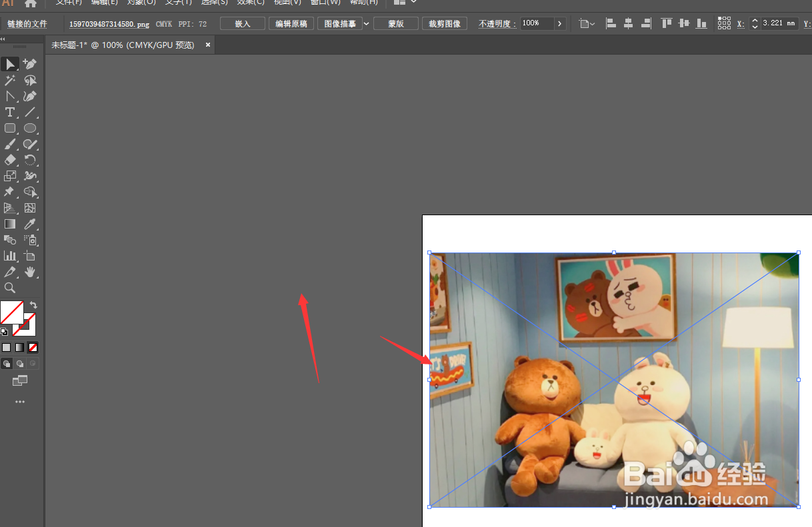812x527 pixels.
Task: Reset to default fill and stroke
Action: click(x=4, y=331)
